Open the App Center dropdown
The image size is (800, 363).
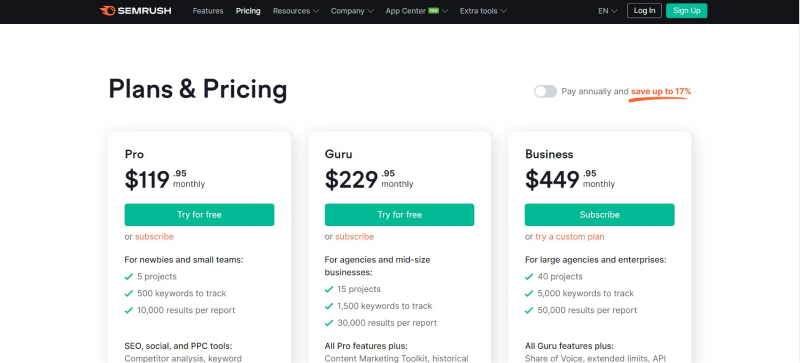point(417,11)
